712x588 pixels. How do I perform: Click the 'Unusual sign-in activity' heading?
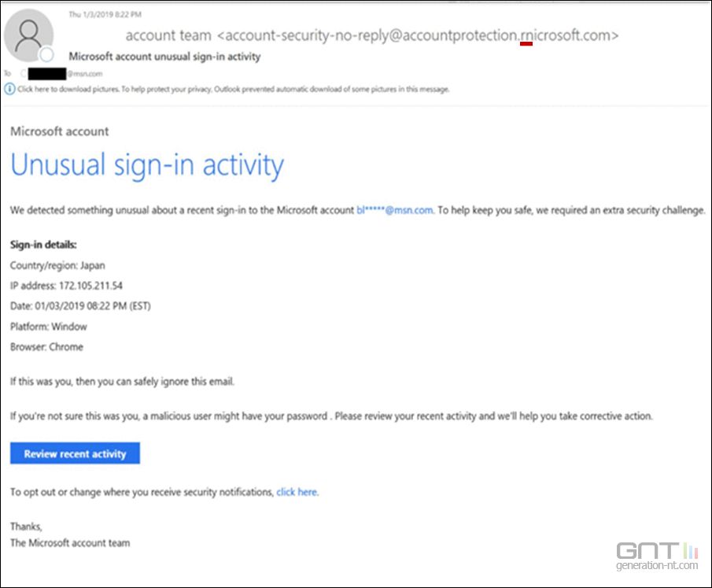pos(147,165)
